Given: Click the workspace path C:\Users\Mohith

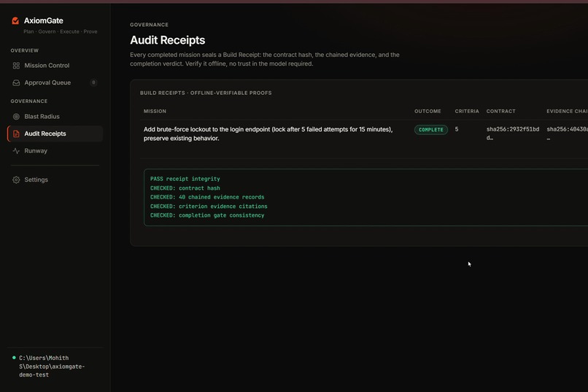Looking at the screenshot, I should pos(52,366).
